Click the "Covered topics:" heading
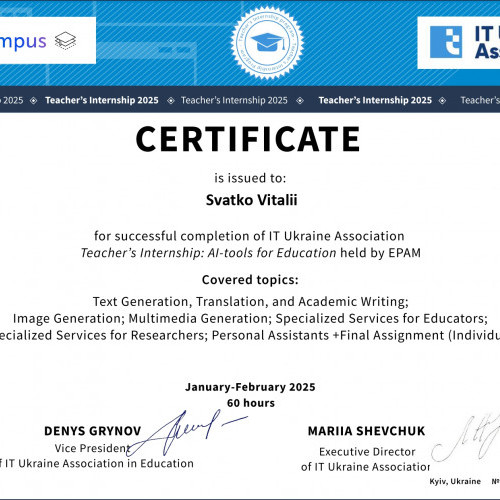The image size is (500, 500). click(250, 280)
